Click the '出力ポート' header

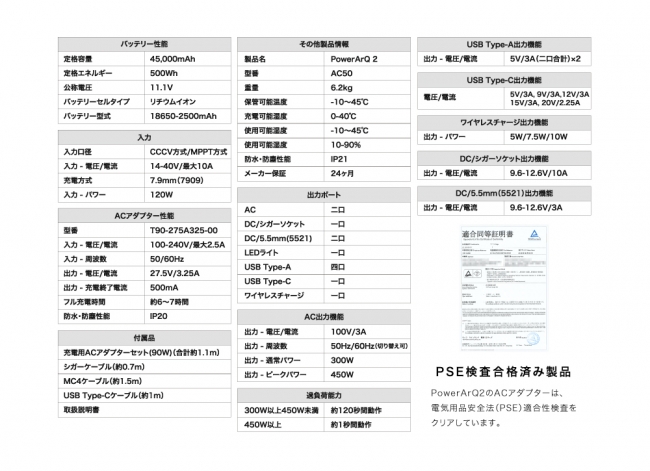click(x=324, y=195)
